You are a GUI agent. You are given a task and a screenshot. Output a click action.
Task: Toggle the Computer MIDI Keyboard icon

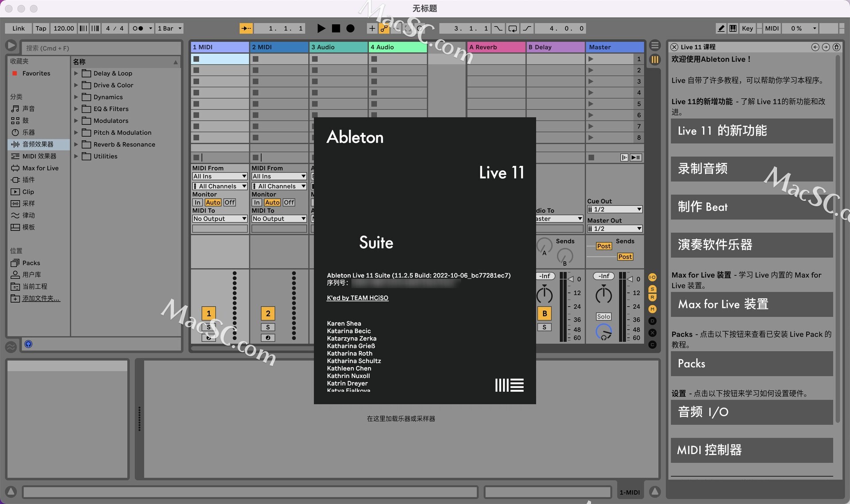[733, 28]
